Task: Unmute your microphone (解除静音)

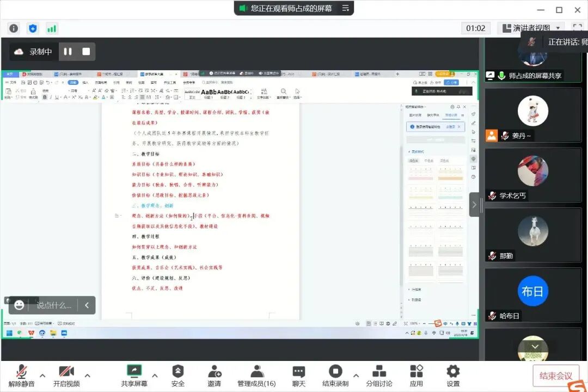Action: click(x=21, y=375)
